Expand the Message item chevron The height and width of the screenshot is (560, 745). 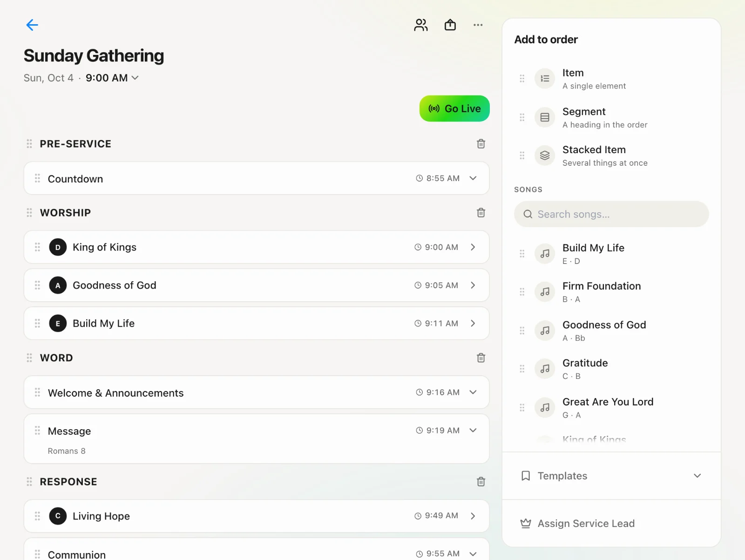(473, 431)
